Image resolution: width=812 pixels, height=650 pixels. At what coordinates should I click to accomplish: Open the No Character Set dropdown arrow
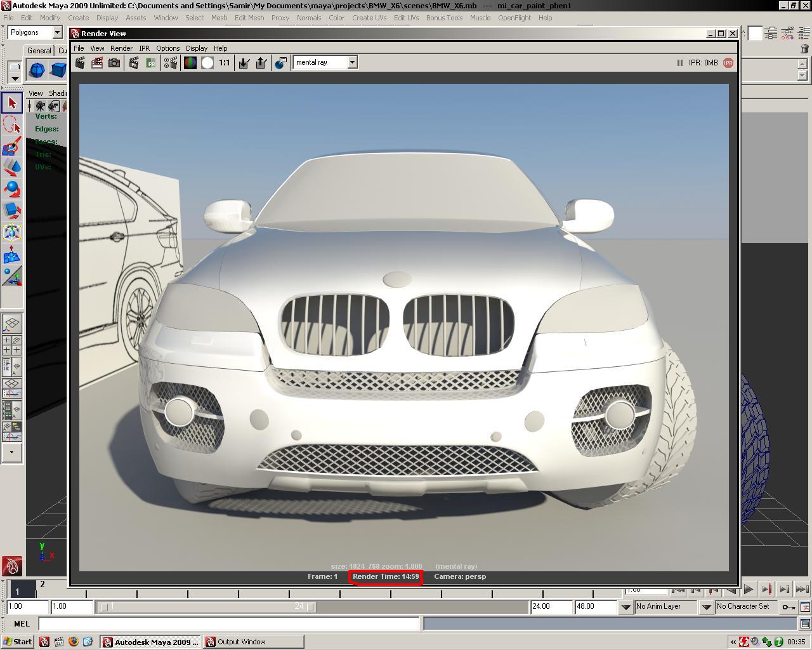pyautogui.click(x=706, y=607)
